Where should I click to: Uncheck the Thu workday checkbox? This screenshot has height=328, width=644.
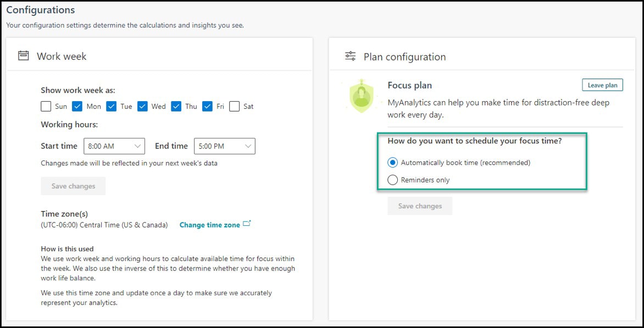(x=176, y=107)
